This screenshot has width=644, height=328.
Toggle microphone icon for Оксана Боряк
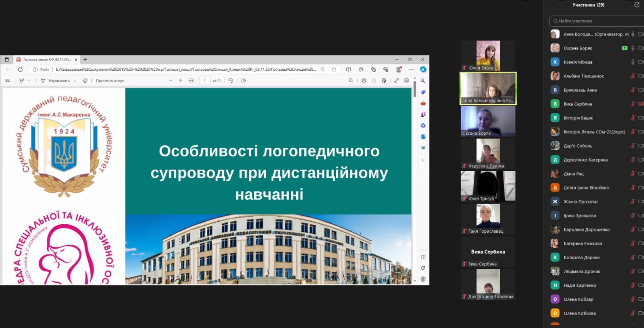pos(633,48)
